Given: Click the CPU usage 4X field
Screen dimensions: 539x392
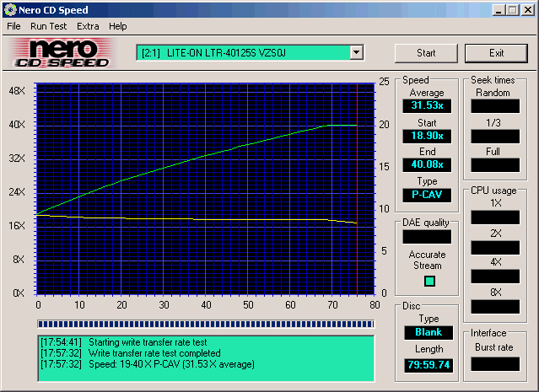Looking at the screenshot, I should [495, 277].
